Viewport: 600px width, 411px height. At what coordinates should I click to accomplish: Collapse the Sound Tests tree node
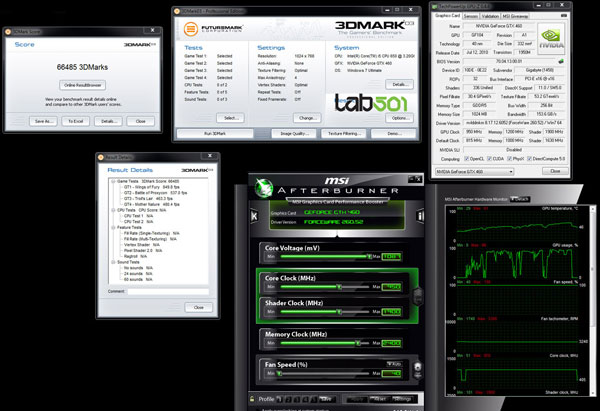[x=113, y=262]
